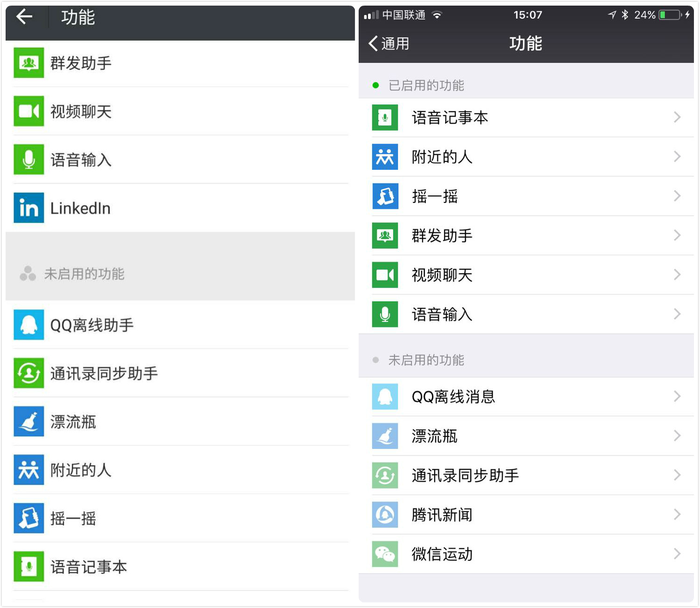This screenshot has width=700, height=608.
Task: Open 漂流瓶 bottle icon in Android list
Action: (28, 421)
